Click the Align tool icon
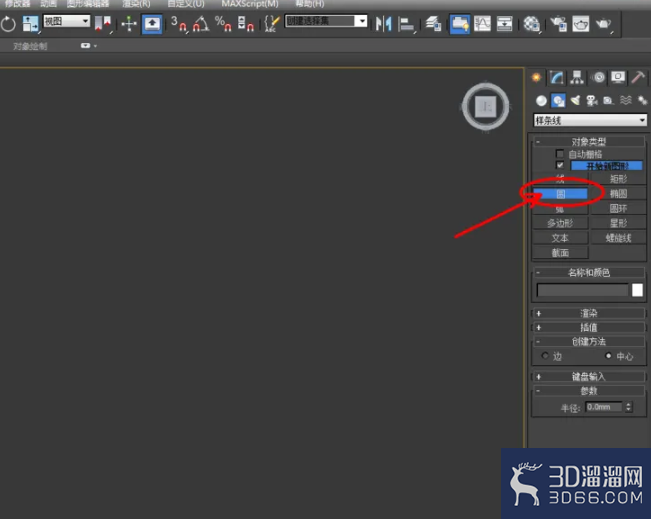Viewport: 651px width, 519px height. (x=406, y=24)
